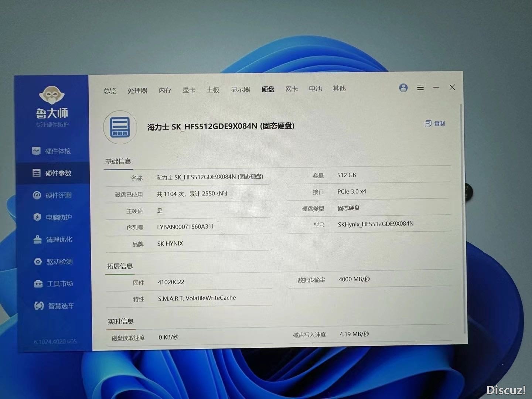Close the Lu Dashi window
Viewport: 532px width, 399px height.
click(452, 87)
